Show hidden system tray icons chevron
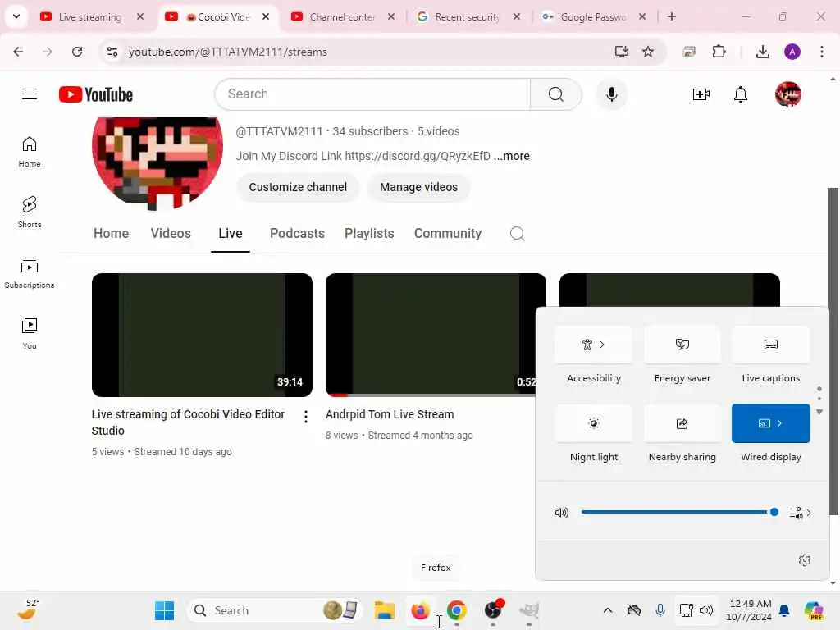 pyautogui.click(x=607, y=610)
